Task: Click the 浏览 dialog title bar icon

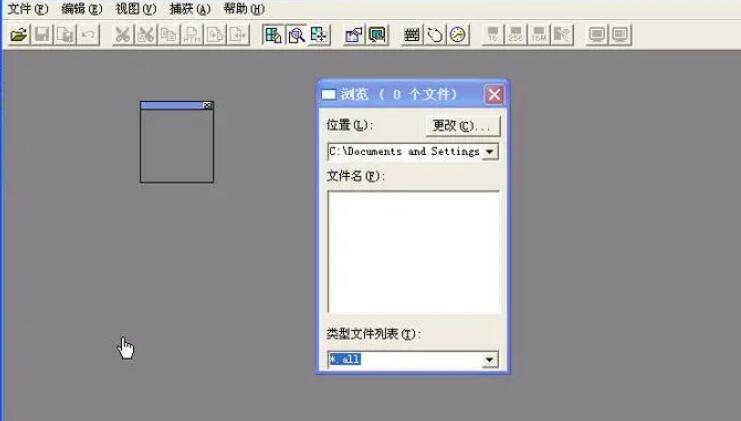Action: (328, 95)
